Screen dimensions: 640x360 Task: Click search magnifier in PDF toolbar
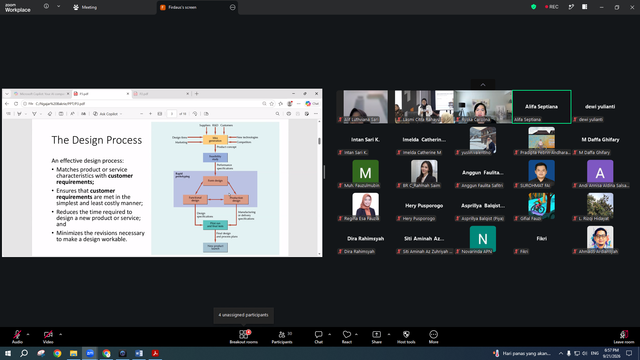pos(278,114)
